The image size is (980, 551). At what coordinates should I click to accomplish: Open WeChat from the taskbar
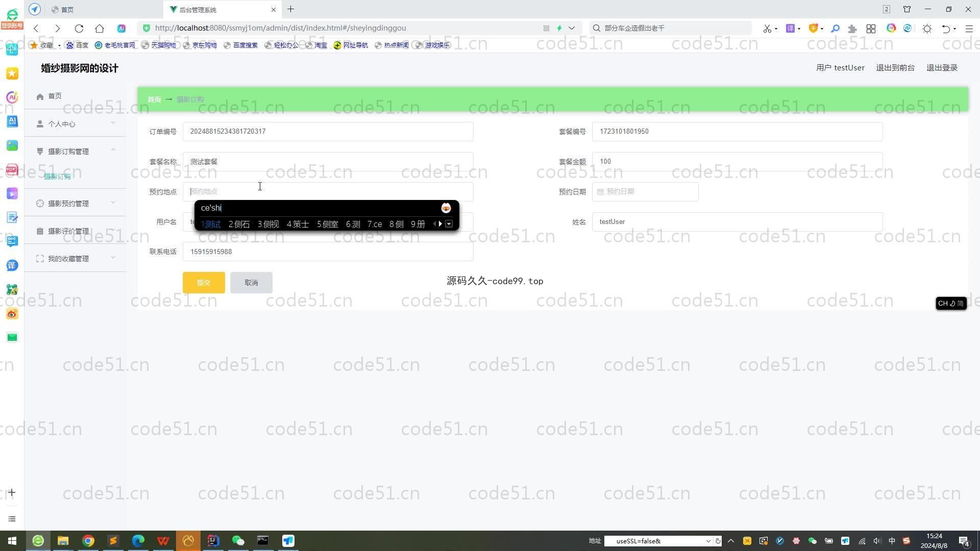click(x=238, y=541)
